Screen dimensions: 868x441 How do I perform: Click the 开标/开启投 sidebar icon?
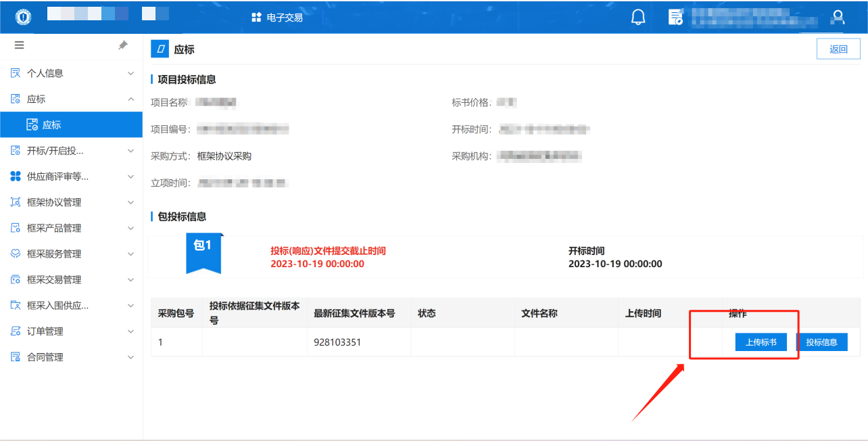(16, 151)
